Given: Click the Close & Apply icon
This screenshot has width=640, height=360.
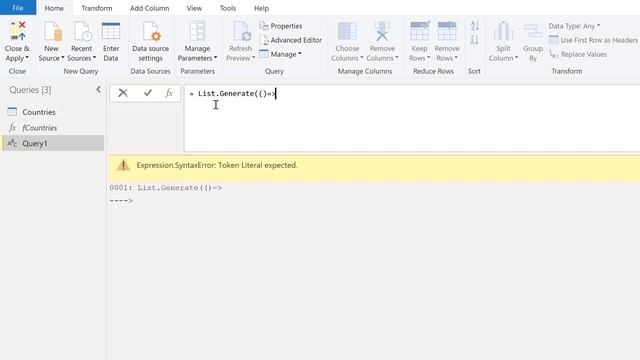Looking at the screenshot, I should (x=17, y=31).
